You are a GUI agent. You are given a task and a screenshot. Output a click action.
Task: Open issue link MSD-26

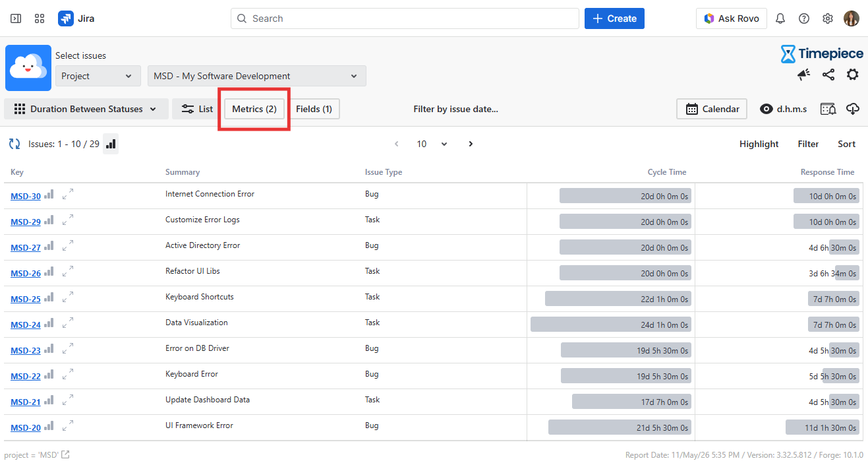26,273
